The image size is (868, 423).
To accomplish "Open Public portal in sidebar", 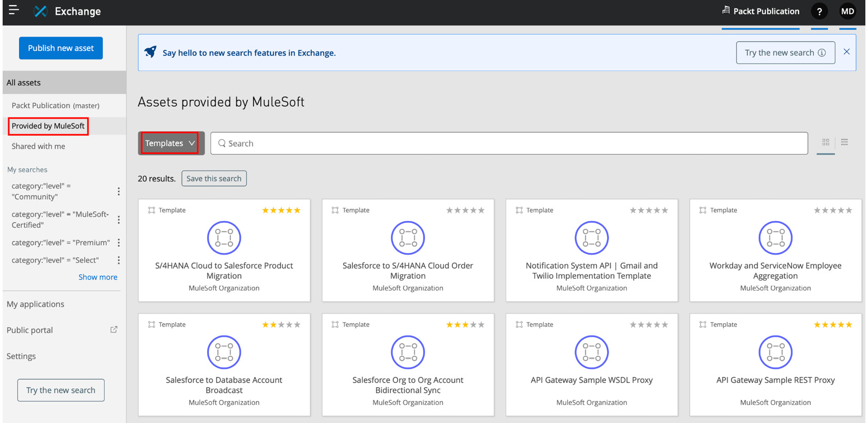I will click(30, 330).
